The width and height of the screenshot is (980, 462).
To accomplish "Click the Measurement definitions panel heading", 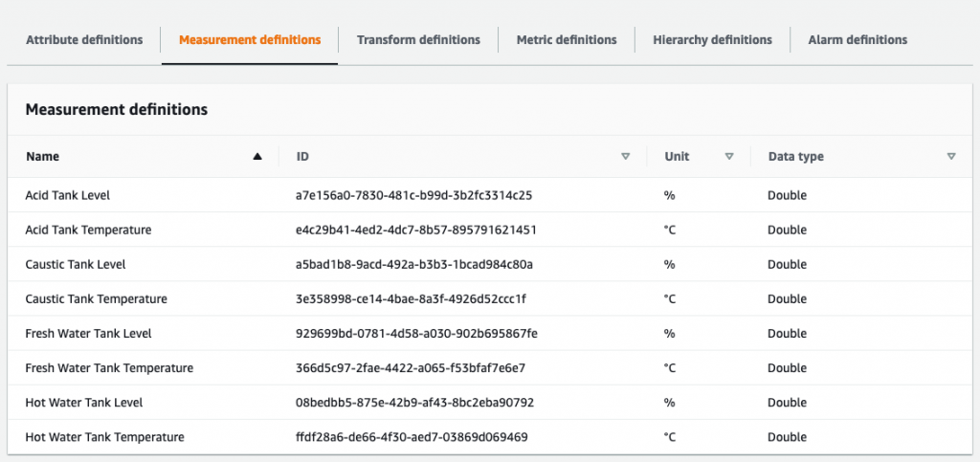I will tap(116, 110).
